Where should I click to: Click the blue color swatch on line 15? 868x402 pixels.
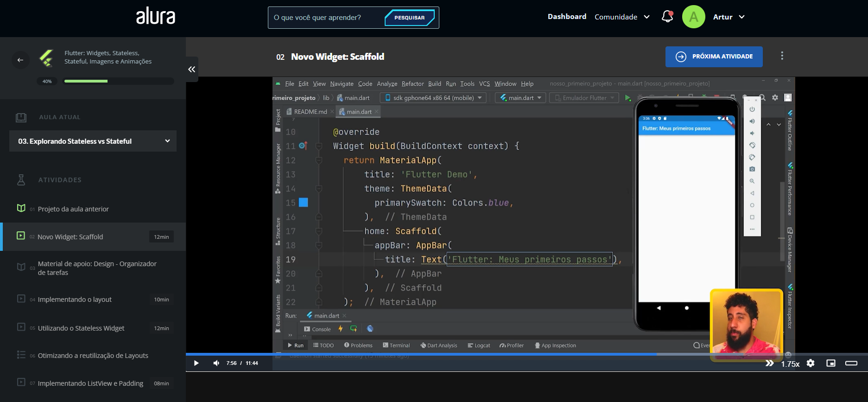tap(303, 202)
